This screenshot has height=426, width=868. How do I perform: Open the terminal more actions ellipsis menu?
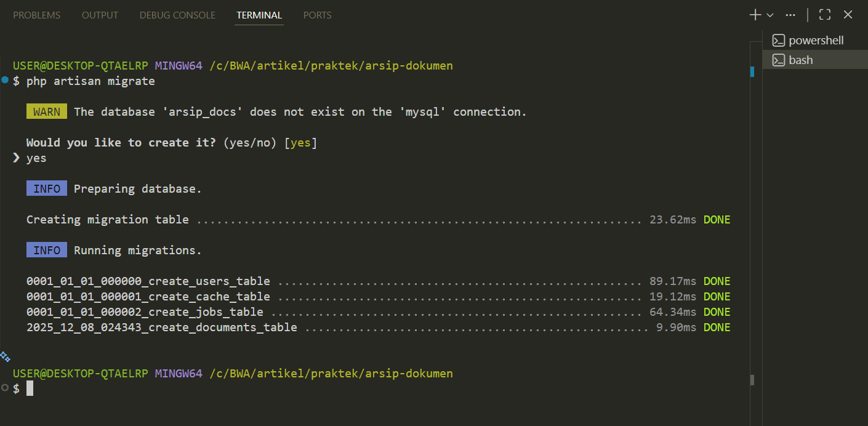[x=790, y=15]
